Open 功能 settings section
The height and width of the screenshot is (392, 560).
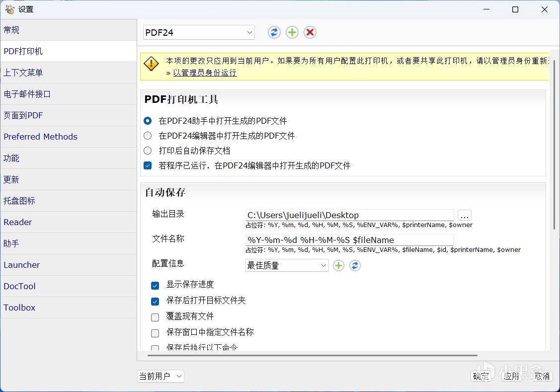[x=69, y=158]
